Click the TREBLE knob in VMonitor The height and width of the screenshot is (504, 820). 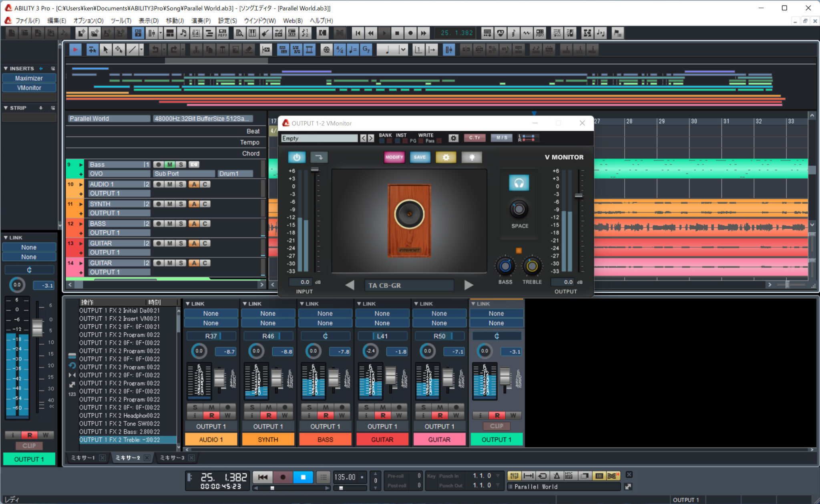[x=532, y=266]
